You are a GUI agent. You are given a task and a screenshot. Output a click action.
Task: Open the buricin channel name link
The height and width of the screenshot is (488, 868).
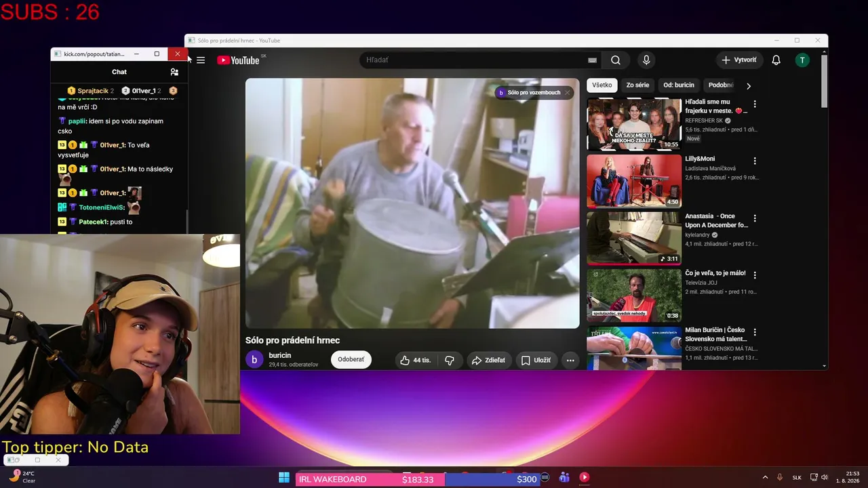(280, 355)
